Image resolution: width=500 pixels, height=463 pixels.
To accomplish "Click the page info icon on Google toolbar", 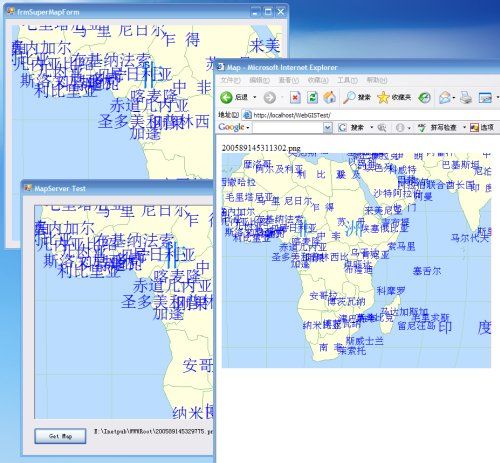I will [x=400, y=127].
